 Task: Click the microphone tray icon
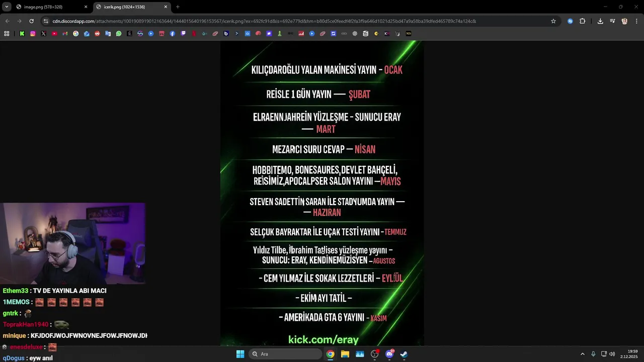click(593, 354)
